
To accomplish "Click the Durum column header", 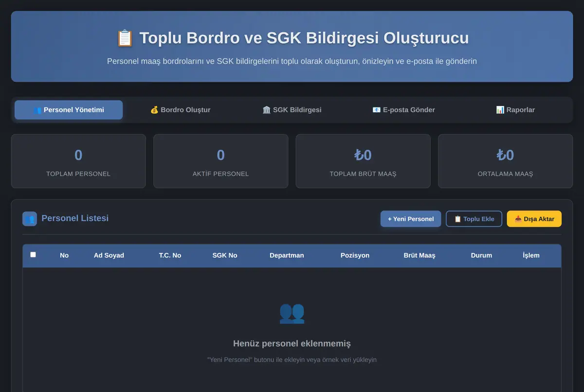I will [481, 255].
